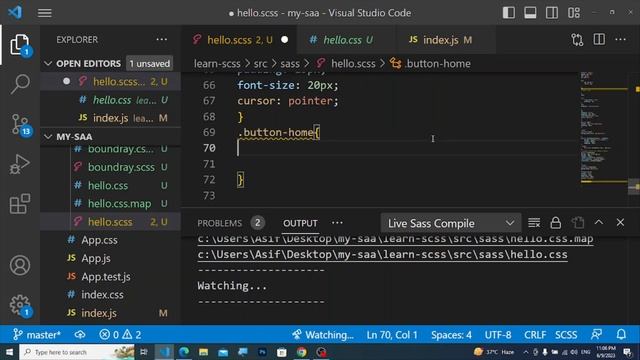Open index.css in file tree

click(x=111, y=295)
